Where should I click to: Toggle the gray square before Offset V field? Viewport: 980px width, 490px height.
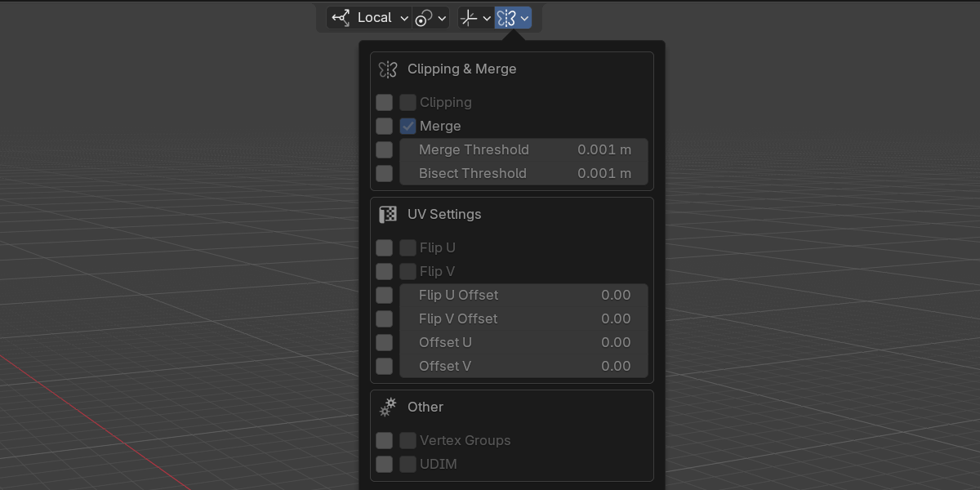point(385,367)
